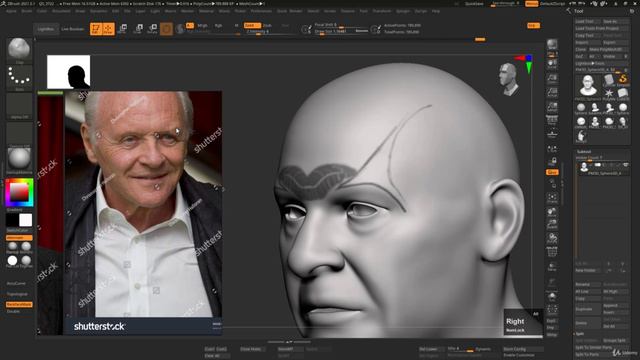Toggle the Mrgb channel button
The height and width of the screenshot is (360, 640).
coord(202,25)
